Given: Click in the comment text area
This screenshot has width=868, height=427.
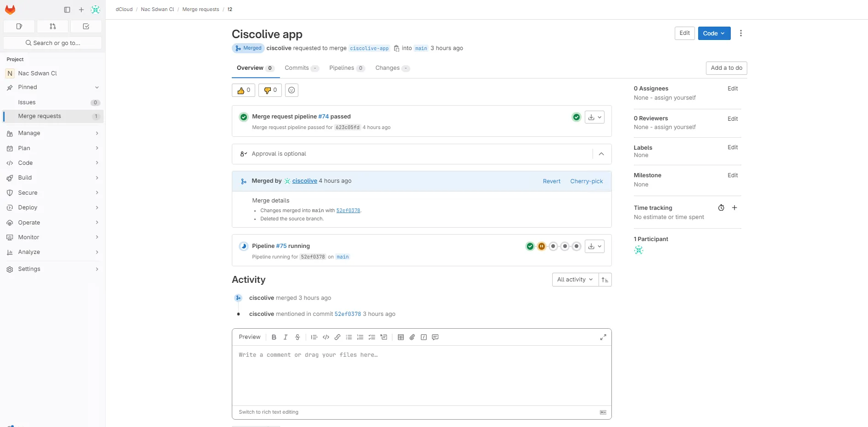Looking at the screenshot, I should click(421, 374).
